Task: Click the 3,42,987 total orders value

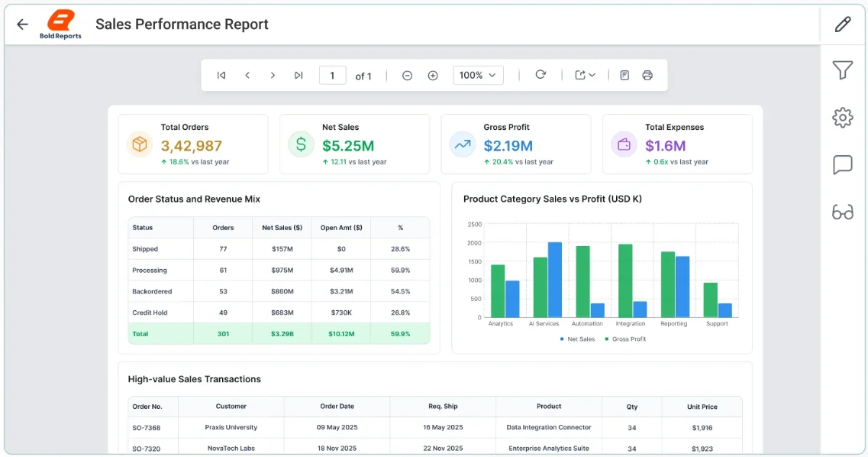Action: tap(192, 146)
